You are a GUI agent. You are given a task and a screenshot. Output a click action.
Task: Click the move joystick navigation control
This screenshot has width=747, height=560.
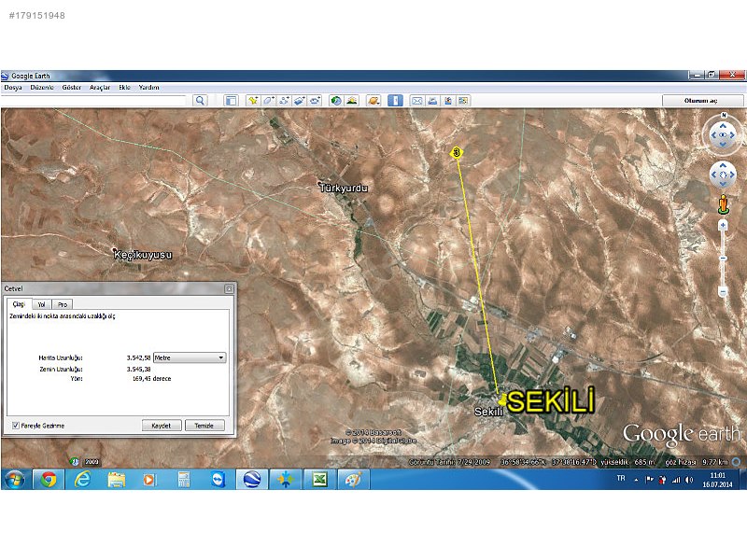point(723,175)
